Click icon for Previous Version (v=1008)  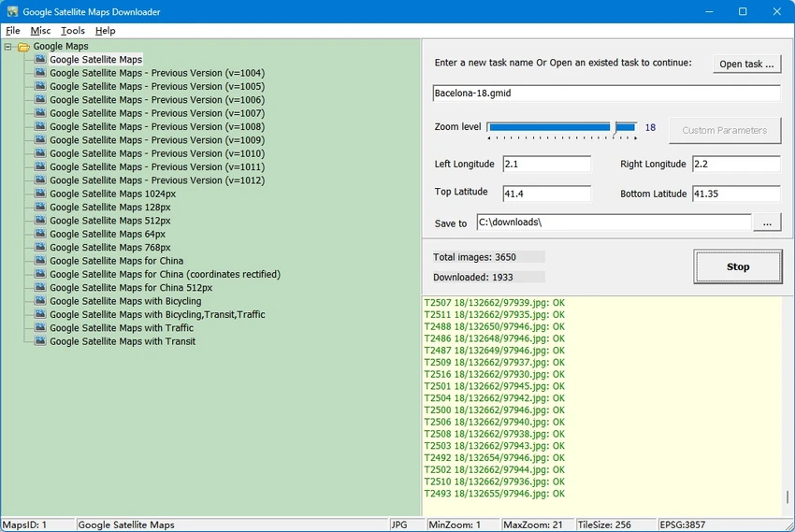click(x=40, y=126)
